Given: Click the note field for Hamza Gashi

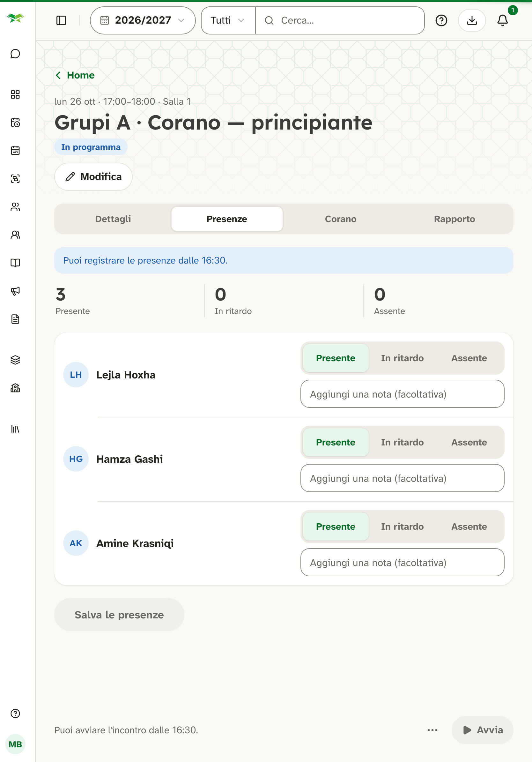Looking at the screenshot, I should pyautogui.click(x=402, y=479).
